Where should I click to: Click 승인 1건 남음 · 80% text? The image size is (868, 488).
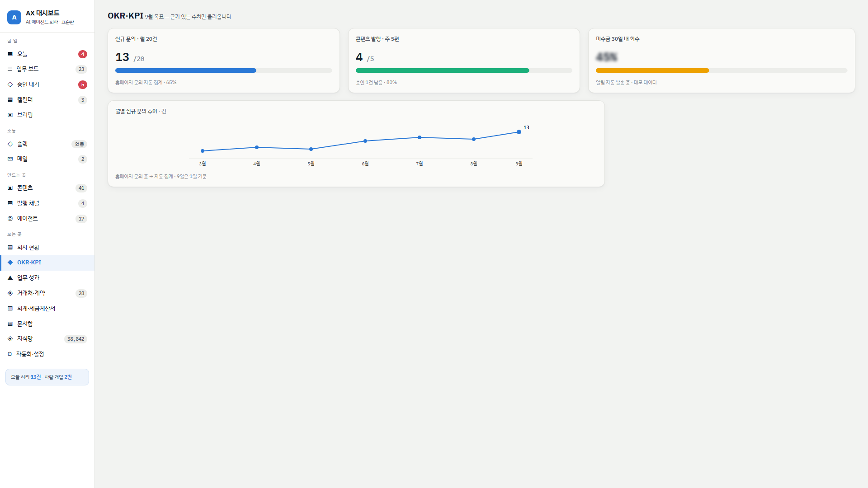click(x=376, y=83)
